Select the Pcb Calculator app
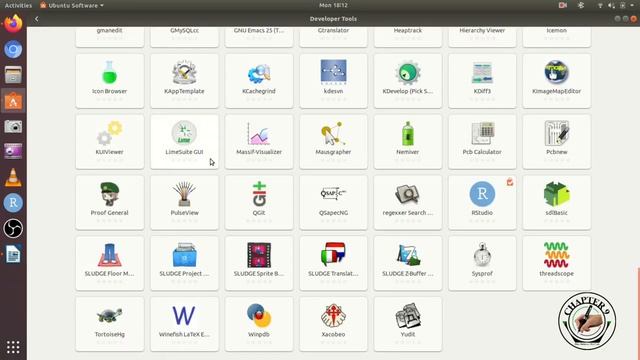The image size is (640, 360). 482,142
